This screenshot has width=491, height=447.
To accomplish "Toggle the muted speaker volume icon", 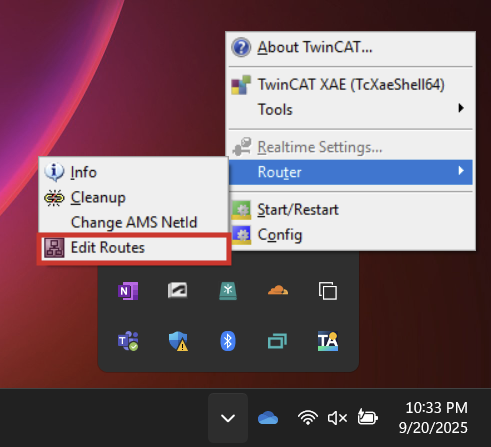I will point(337,418).
